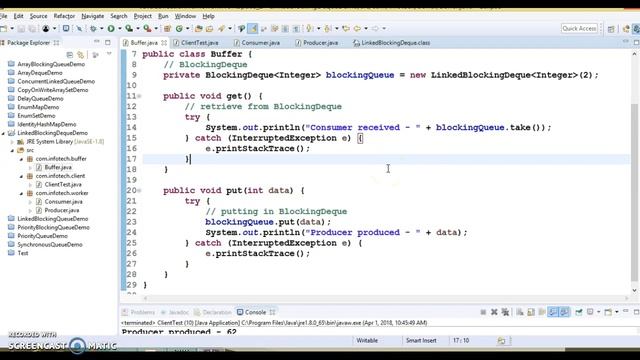Open the Navigate menu
Image resolution: width=640 pixels, height=360 pixels.
(92, 16)
